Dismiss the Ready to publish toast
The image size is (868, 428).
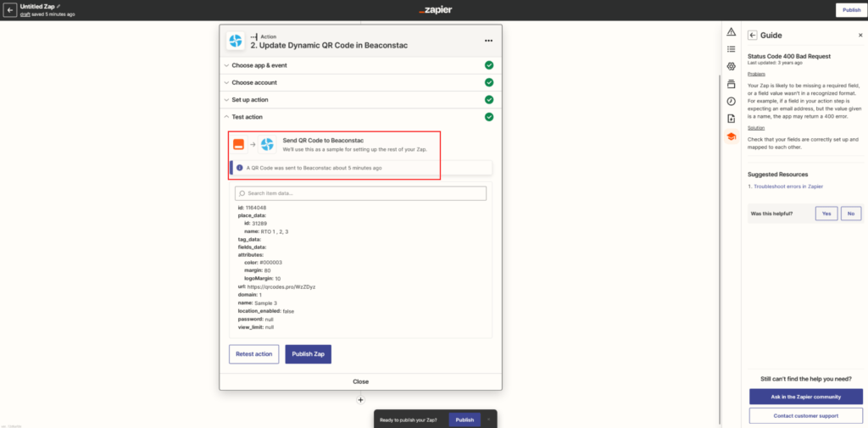click(x=488, y=420)
